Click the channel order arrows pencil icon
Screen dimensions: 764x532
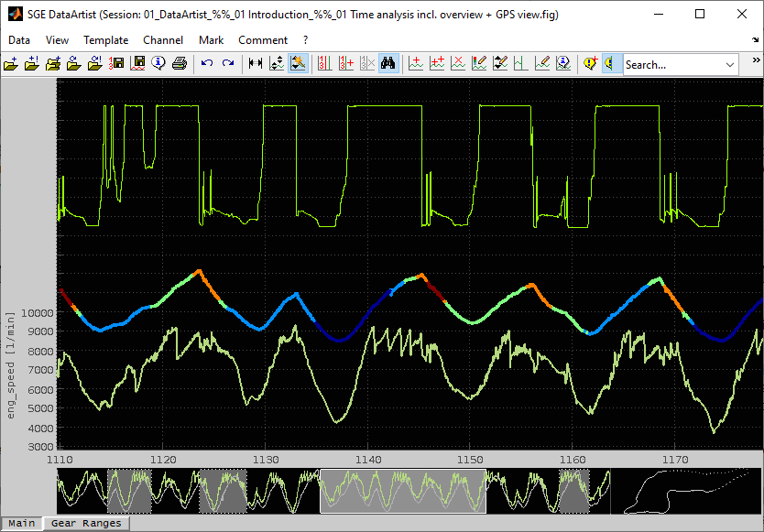point(500,63)
